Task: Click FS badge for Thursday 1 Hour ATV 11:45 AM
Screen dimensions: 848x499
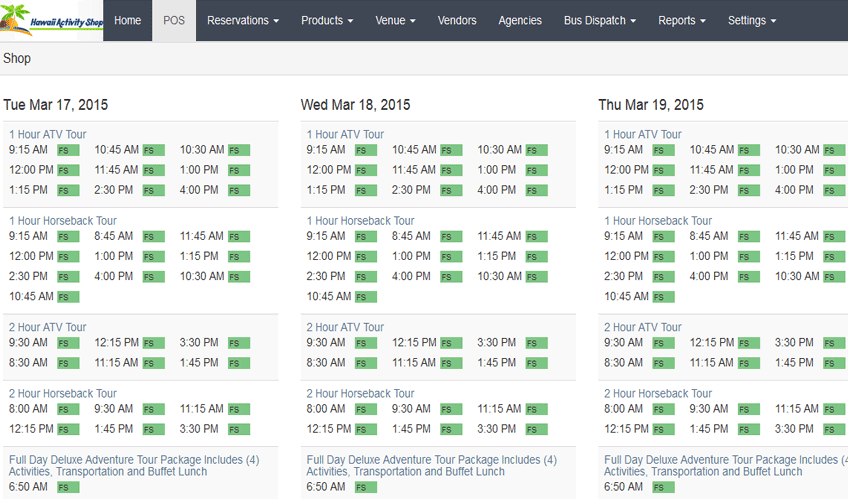Action: pyautogui.click(x=749, y=170)
